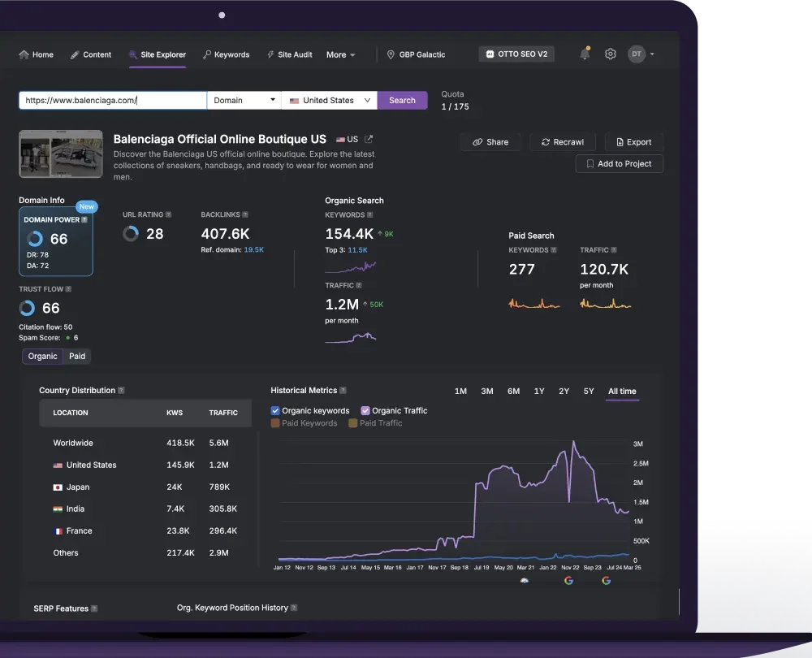Viewport: 812px width, 658px height.
Task: Open the DT user avatar menu
Action: pyautogui.click(x=637, y=54)
